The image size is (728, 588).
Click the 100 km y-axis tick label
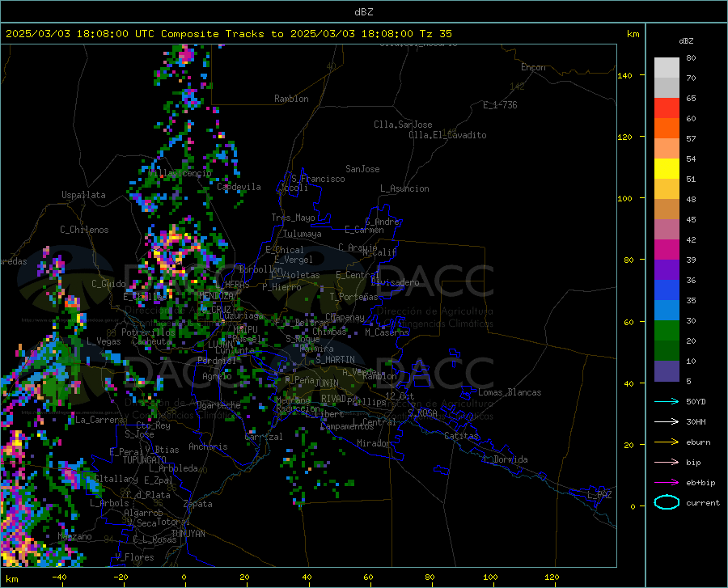[x=624, y=199]
